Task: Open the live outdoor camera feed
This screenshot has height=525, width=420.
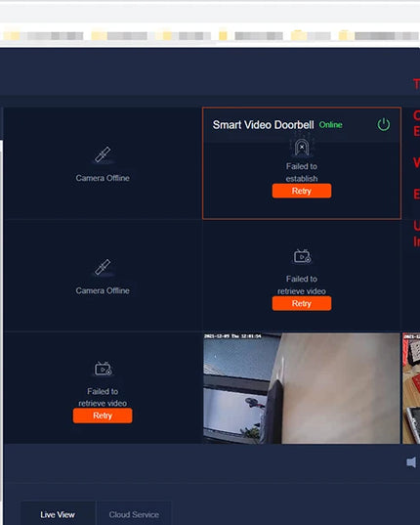Action: click(302, 388)
